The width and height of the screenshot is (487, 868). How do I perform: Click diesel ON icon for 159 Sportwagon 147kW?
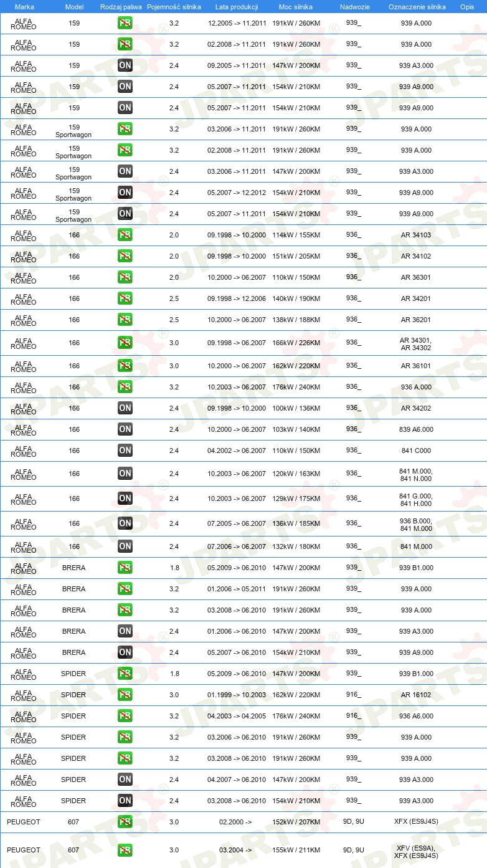click(x=125, y=171)
